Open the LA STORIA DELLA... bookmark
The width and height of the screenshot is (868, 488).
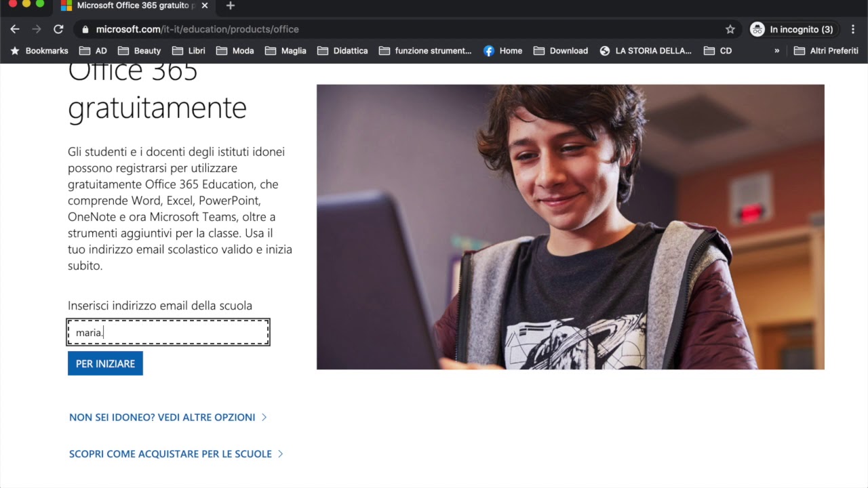tap(646, 51)
